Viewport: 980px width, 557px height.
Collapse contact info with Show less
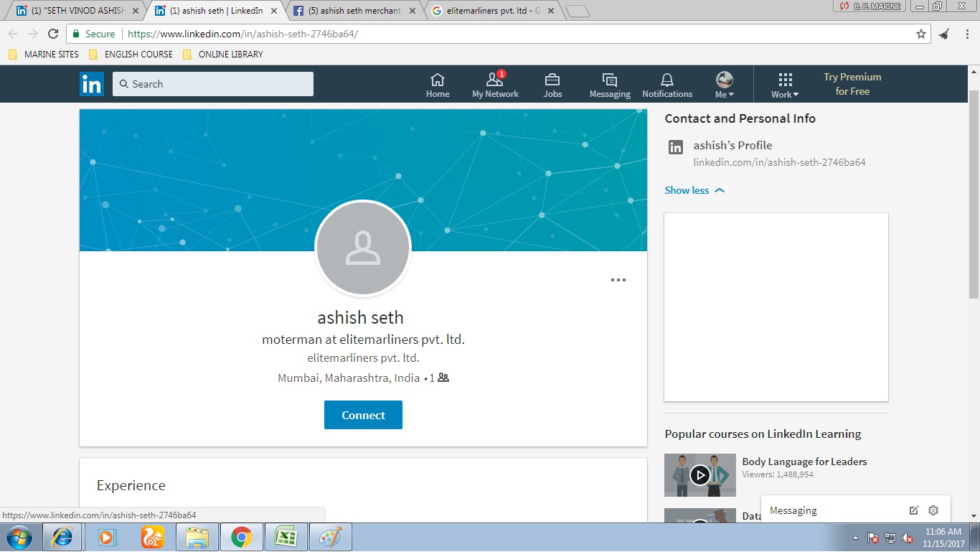click(694, 190)
